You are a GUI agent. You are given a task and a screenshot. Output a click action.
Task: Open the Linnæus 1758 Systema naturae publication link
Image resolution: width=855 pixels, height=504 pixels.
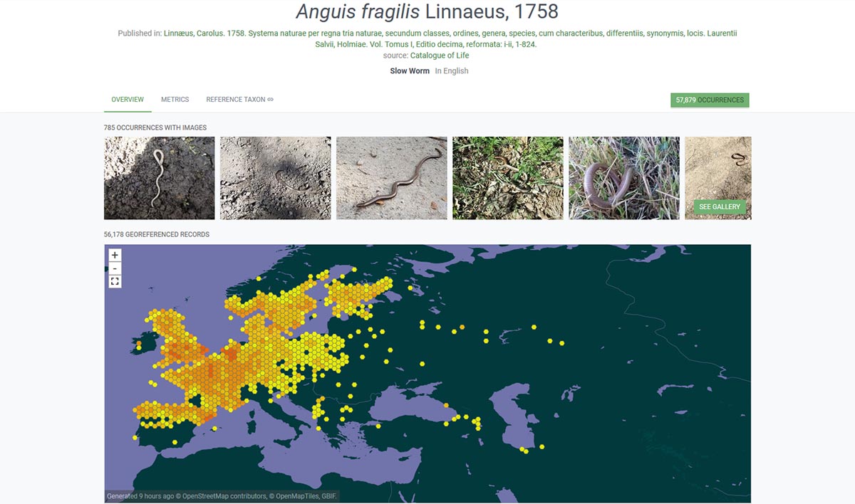(450, 33)
